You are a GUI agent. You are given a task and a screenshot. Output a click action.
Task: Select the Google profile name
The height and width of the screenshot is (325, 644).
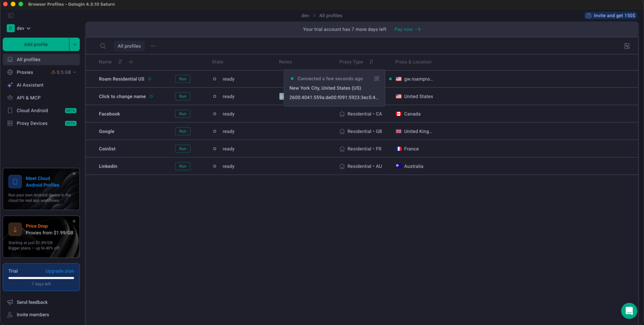tap(107, 132)
